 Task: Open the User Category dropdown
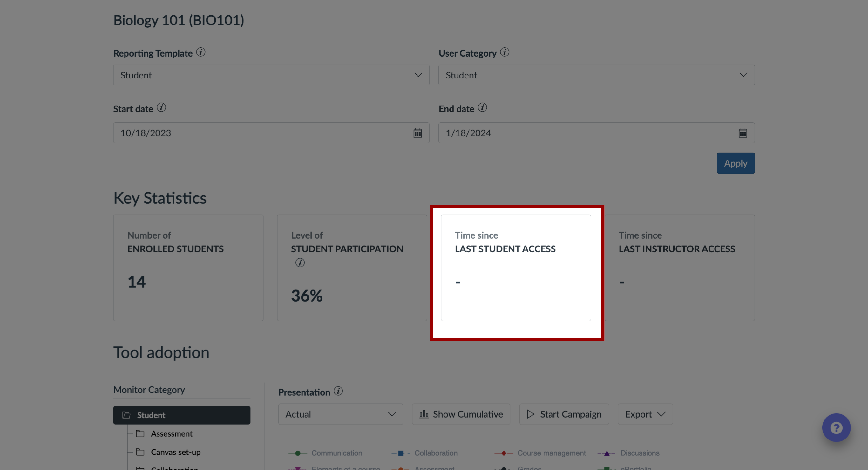[x=597, y=75]
